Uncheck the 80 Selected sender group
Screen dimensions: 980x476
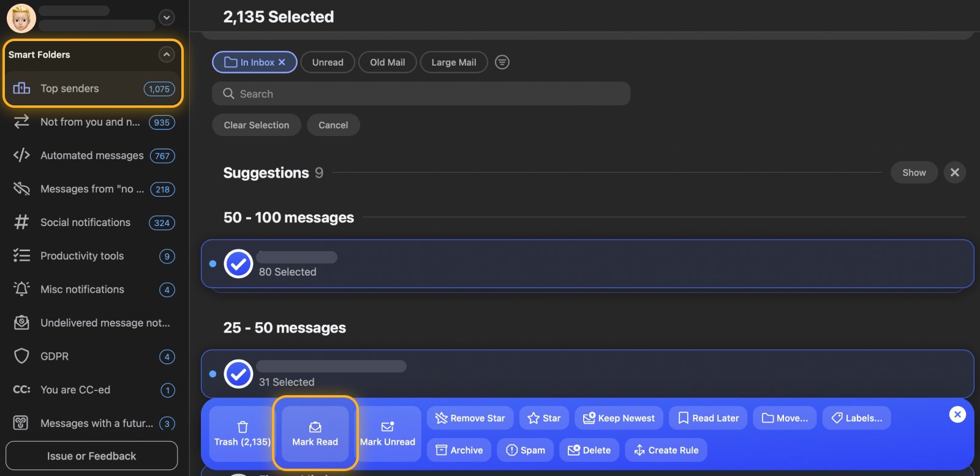238,264
